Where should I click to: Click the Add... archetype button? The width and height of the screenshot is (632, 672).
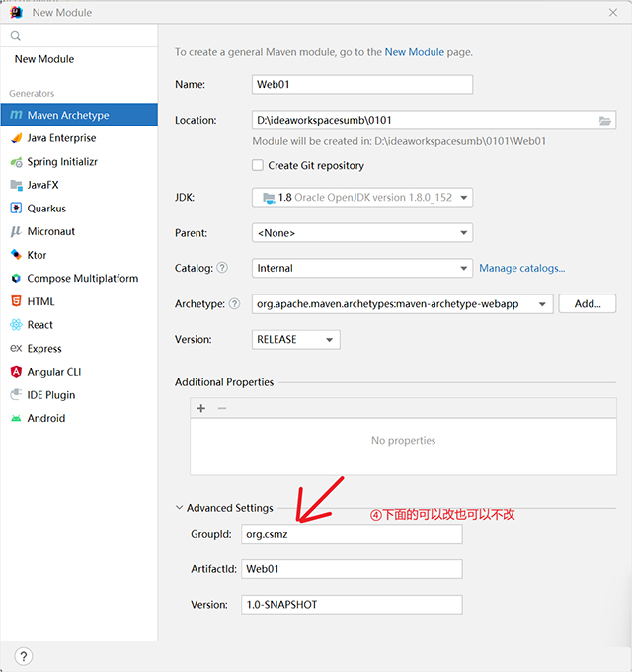(587, 304)
